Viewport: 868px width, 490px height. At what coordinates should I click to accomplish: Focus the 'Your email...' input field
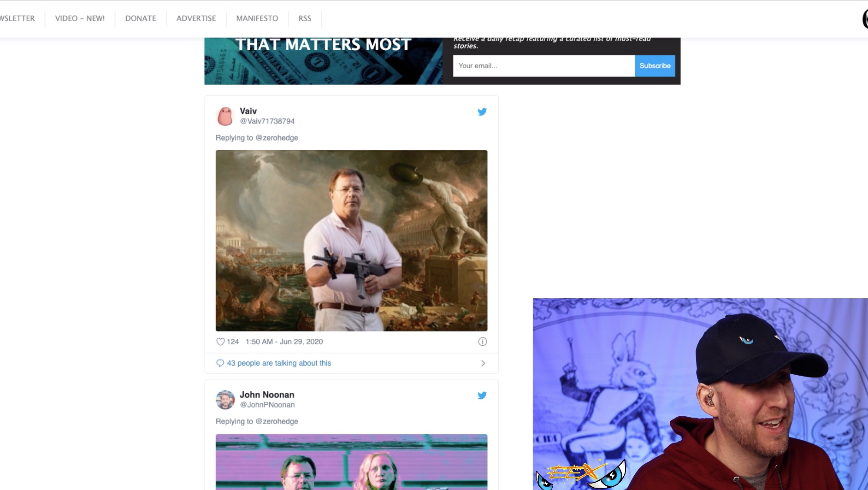[x=543, y=66]
